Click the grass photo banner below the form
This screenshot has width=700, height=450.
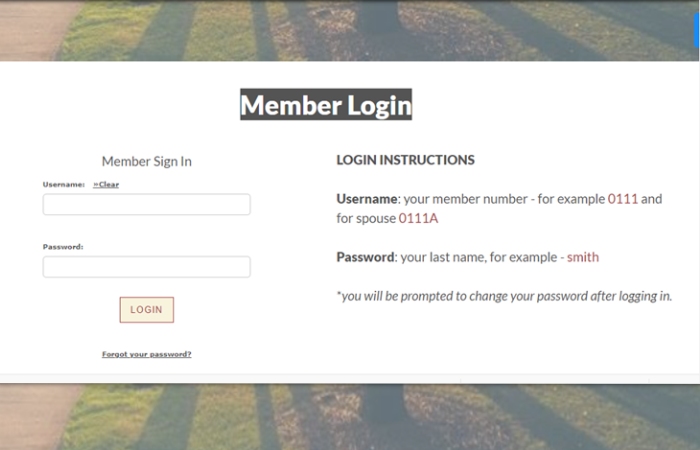click(348, 417)
